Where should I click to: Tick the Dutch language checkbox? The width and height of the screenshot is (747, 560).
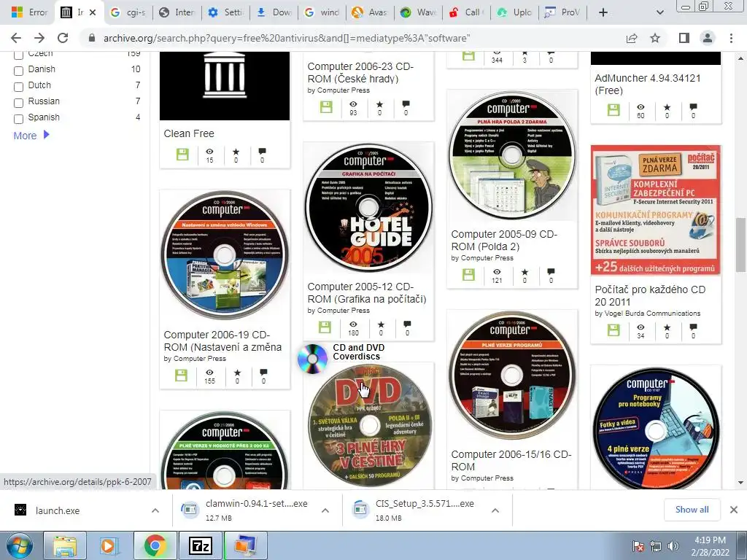18,87
